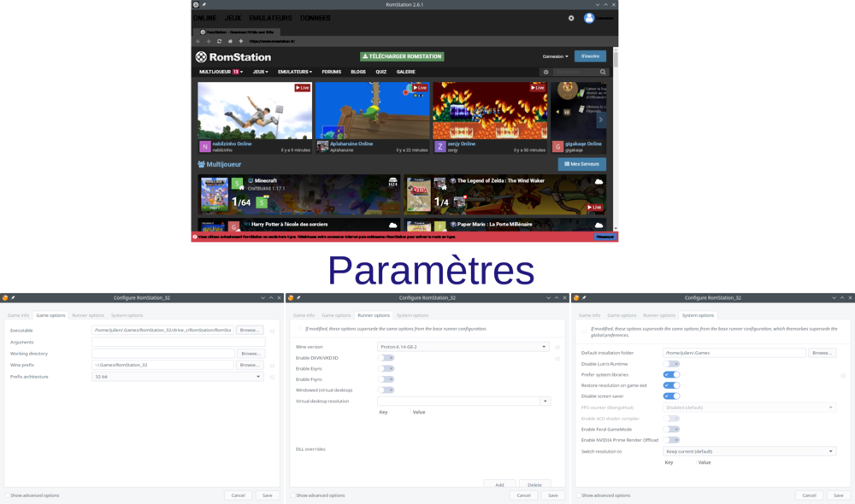This screenshot has height=504, width=855.
Task: Click Add under DLL overrides
Action: tap(499, 485)
